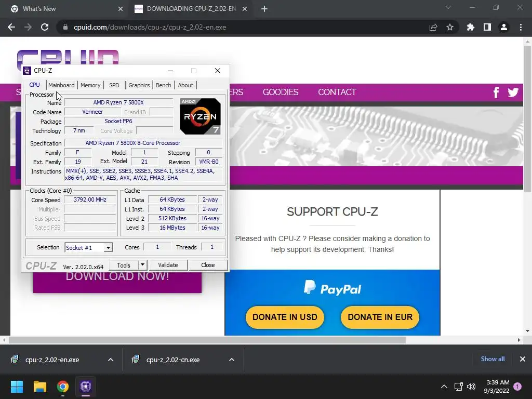Switch to the Memory tab
This screenshot has height=399, width=532.
click(90, 85)
